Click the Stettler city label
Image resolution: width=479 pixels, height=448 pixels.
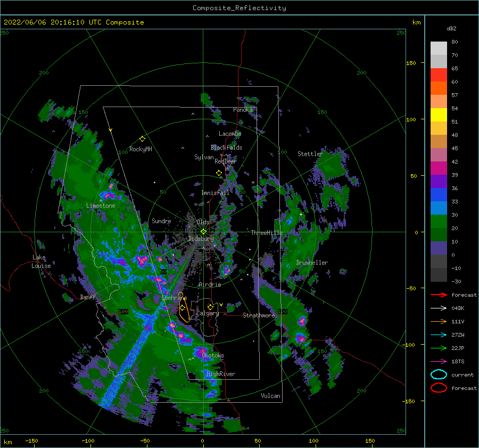(310, 154)
